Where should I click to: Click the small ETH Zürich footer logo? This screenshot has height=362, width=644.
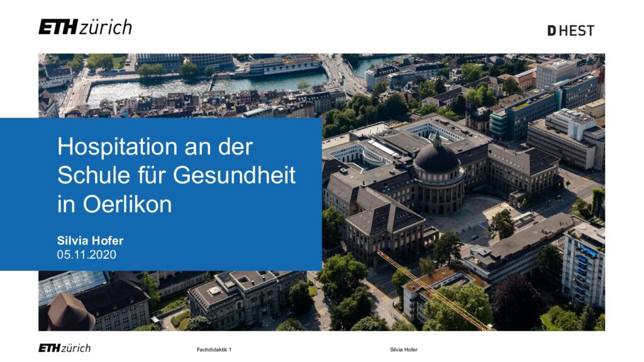click(x=65, y=348)
